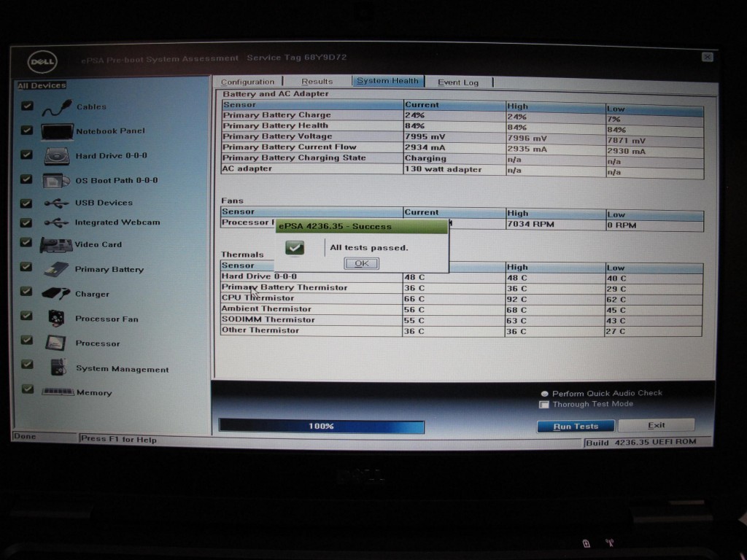The height and width of the screenshot is (560, 747).
Task: Toggle the Video Card checkbox
Action: pyautogui.click(x=26, y=243)
